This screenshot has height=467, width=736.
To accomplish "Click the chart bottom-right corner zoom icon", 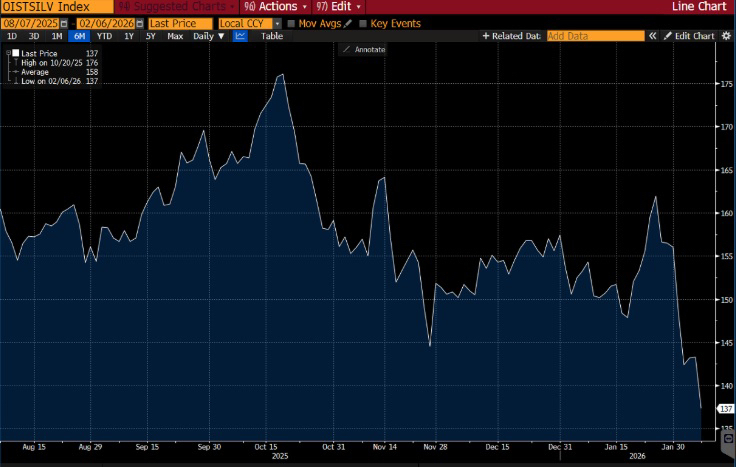I will (728, 439).
